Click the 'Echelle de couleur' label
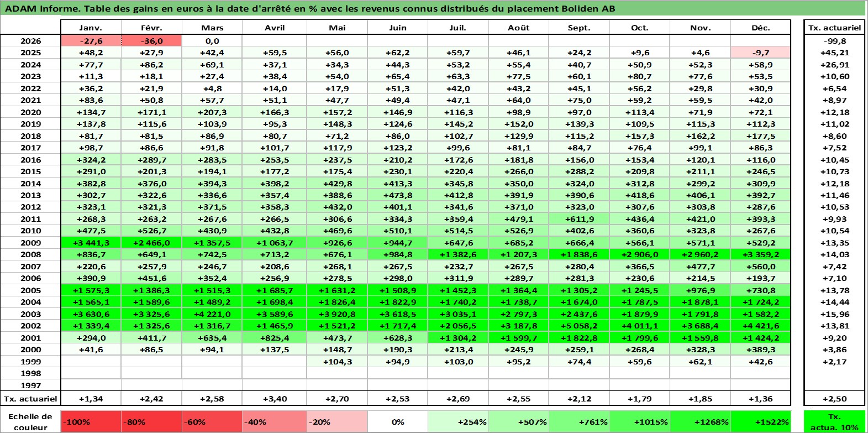Screen dimensions: 868x433 (30, 421)
